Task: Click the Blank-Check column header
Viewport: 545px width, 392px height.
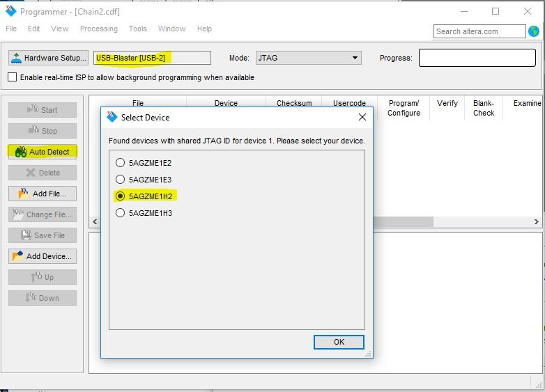Action: pos(484,108)
